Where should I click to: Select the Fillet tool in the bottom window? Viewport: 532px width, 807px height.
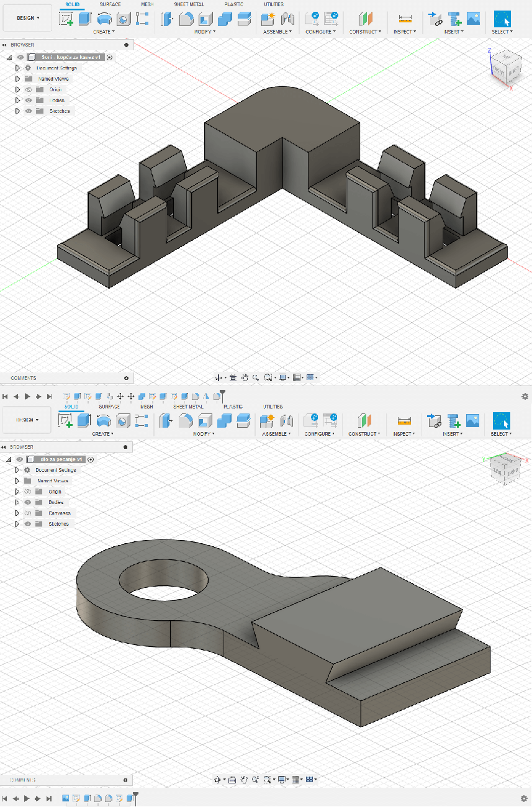(x=186, y=421)
